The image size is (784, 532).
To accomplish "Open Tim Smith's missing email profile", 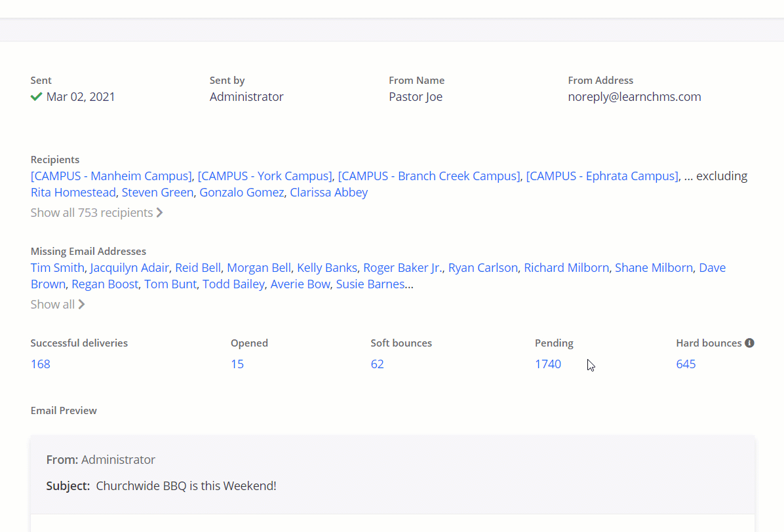I will click(57, 268).
